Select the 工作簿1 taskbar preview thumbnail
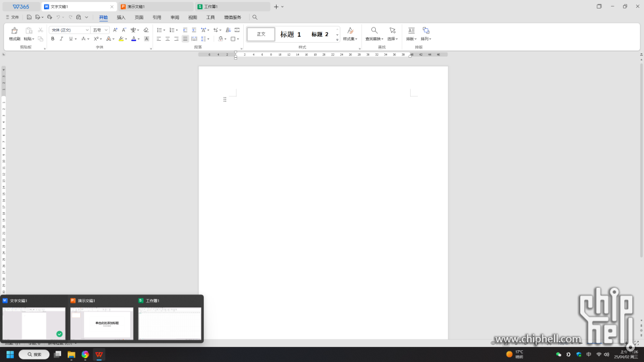This screenshot has height=362, width=644. [x=170, y=323]
